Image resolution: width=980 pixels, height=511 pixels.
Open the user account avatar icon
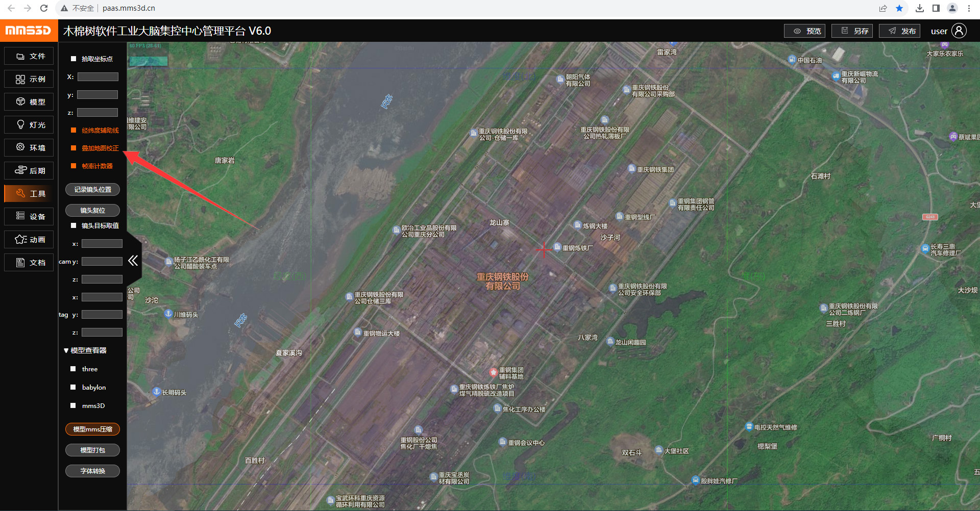[959, 31]
